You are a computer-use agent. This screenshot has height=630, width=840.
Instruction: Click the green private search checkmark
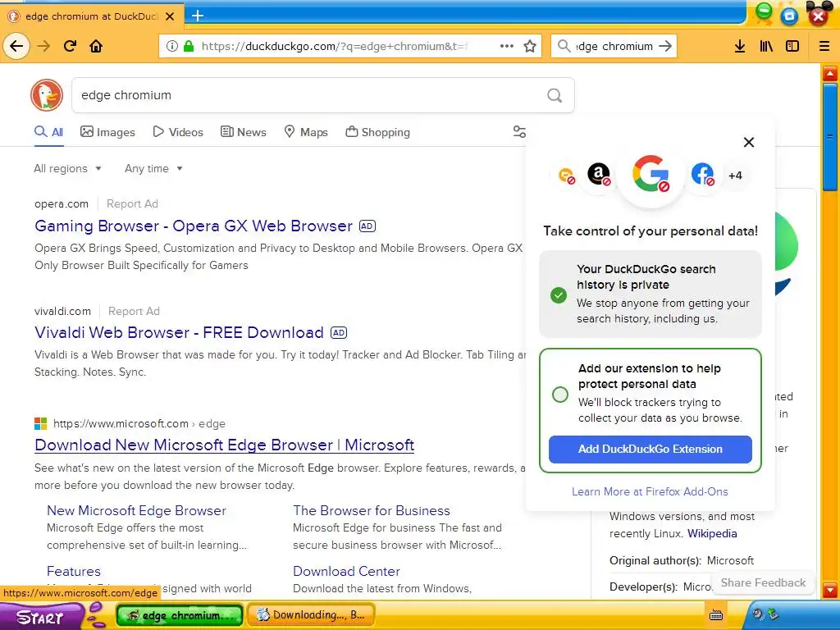558,294
